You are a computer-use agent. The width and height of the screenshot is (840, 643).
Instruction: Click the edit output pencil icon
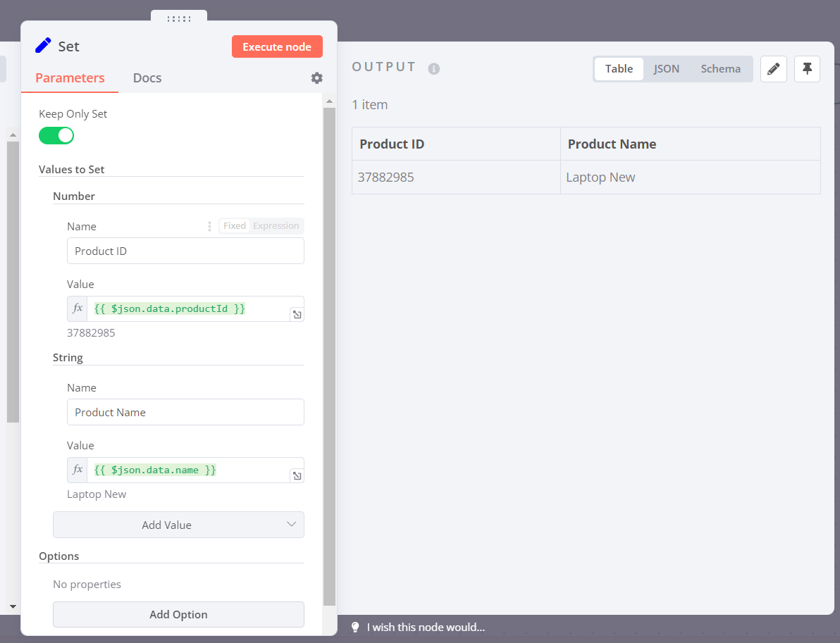click(x=774, y=69)
